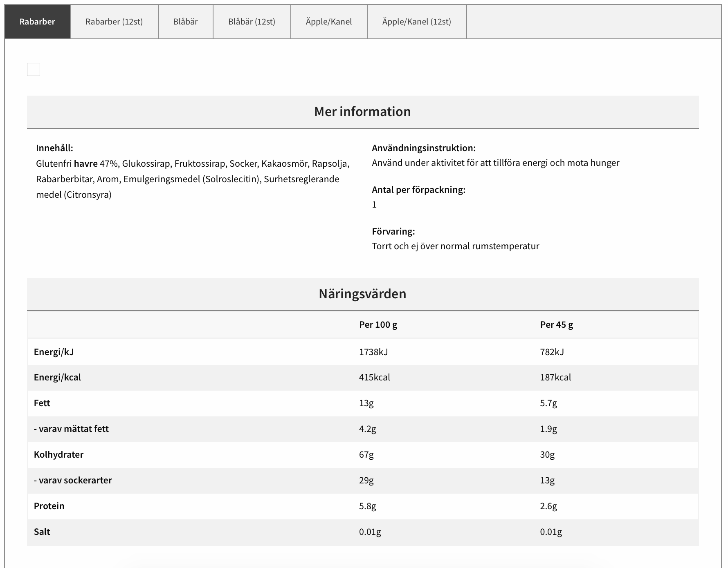Click the 1738kJ value cell

click(373, 352)
